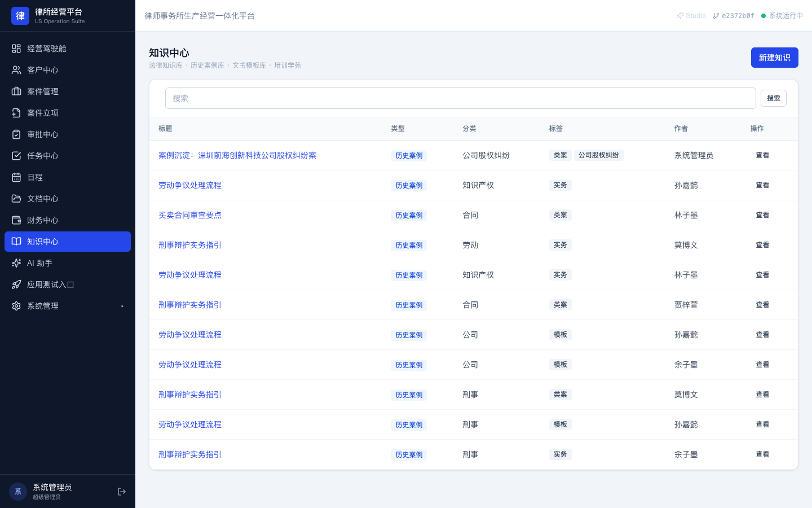
Task: Open 审批中心 menu label
Action: click(x=43, y=134)
